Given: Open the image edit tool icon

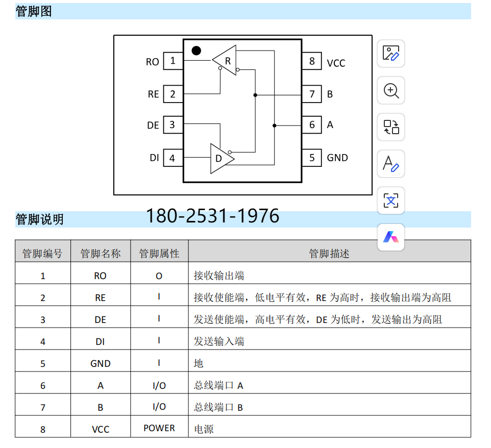Looking at the screenshot, I should point(391,54).
